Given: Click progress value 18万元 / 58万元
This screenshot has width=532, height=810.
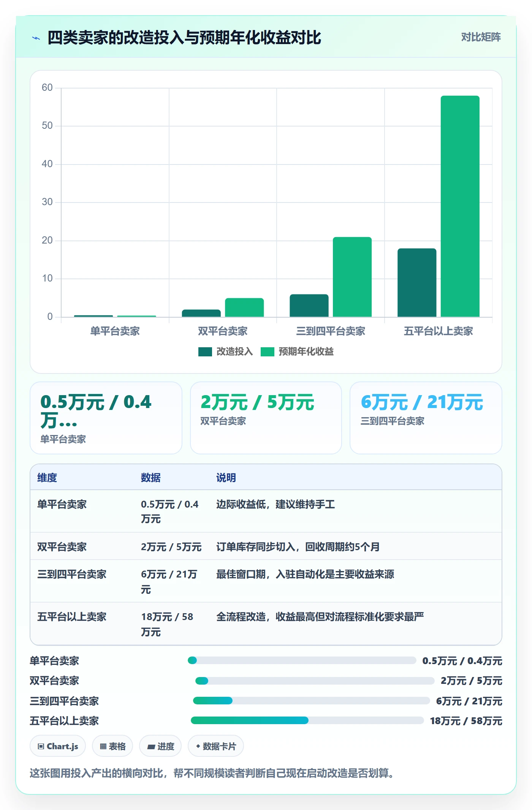Looking at the screenshot, I should coord(466,721).
